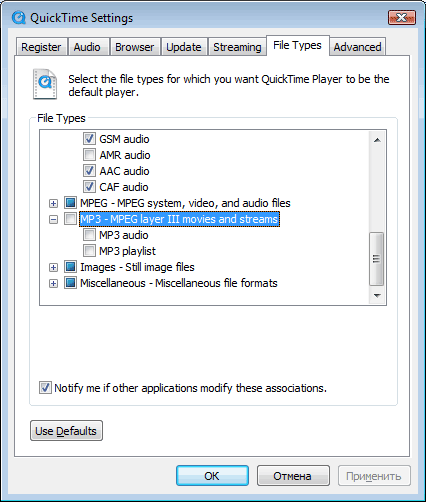Select MPEG - MPEG system, video, and audio files

pos(185,203)
